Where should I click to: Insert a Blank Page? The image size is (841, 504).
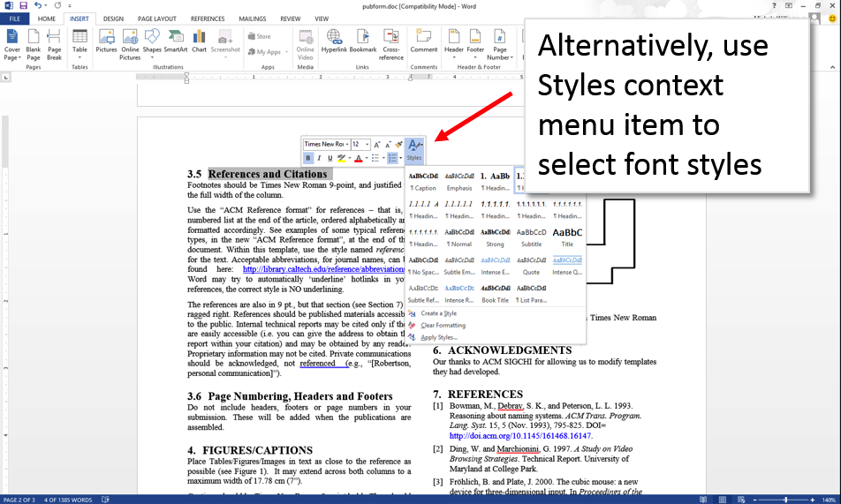pyautogui.click(x=34, y=45)
